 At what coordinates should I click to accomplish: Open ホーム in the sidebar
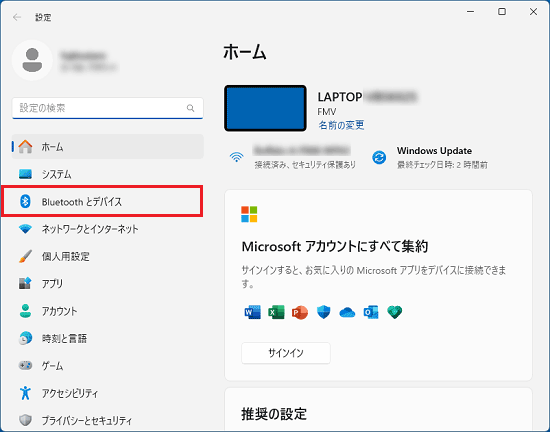pos(108,147)
